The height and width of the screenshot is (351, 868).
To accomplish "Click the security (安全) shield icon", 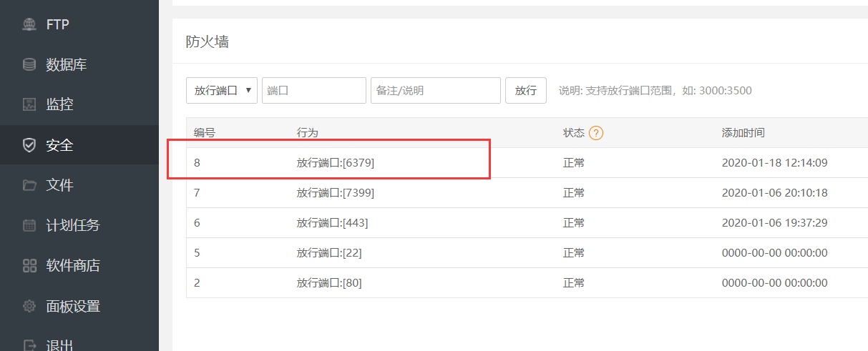I will click(x=29, y=145).
